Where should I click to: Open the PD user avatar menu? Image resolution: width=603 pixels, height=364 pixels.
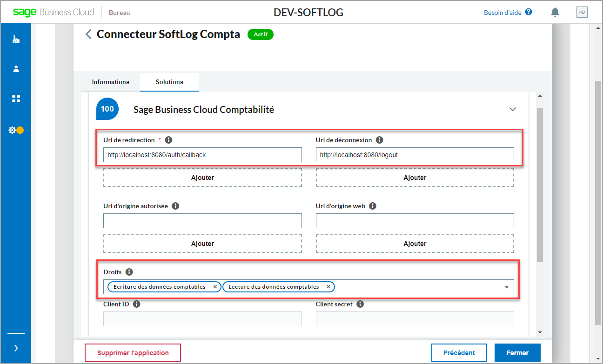coord(582,12)
